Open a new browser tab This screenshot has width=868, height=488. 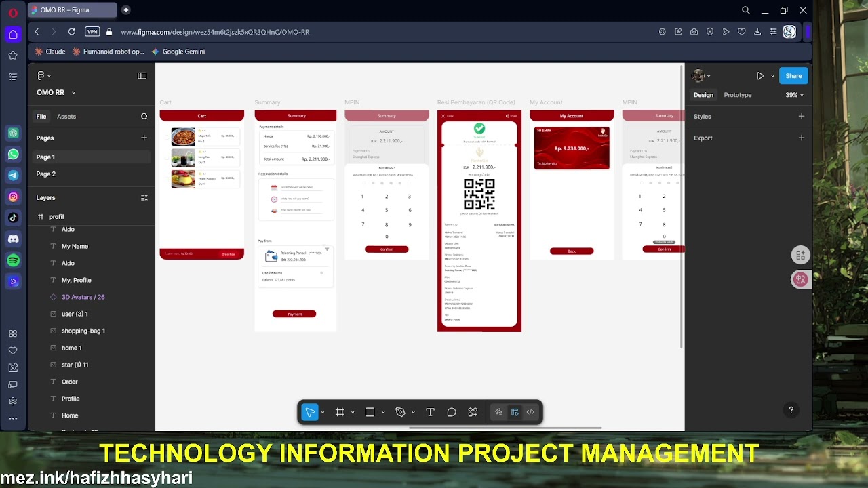(x=126, y=10)
